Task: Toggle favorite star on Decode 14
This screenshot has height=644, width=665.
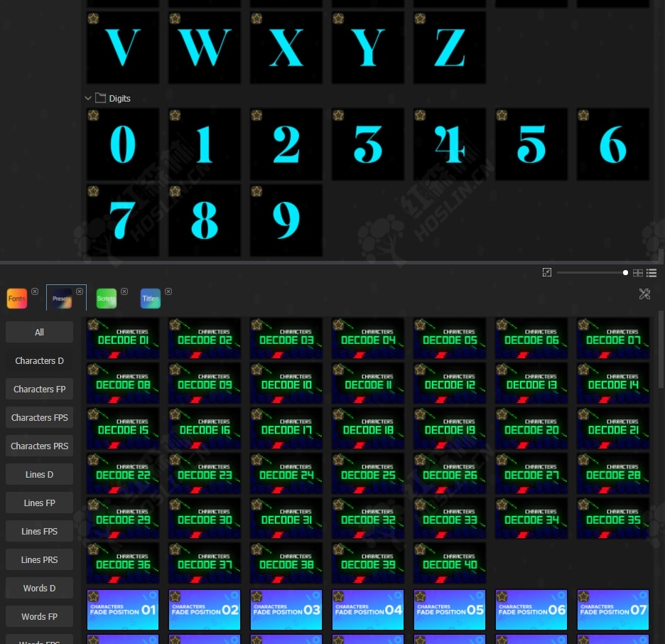Action: coord(583,370)
